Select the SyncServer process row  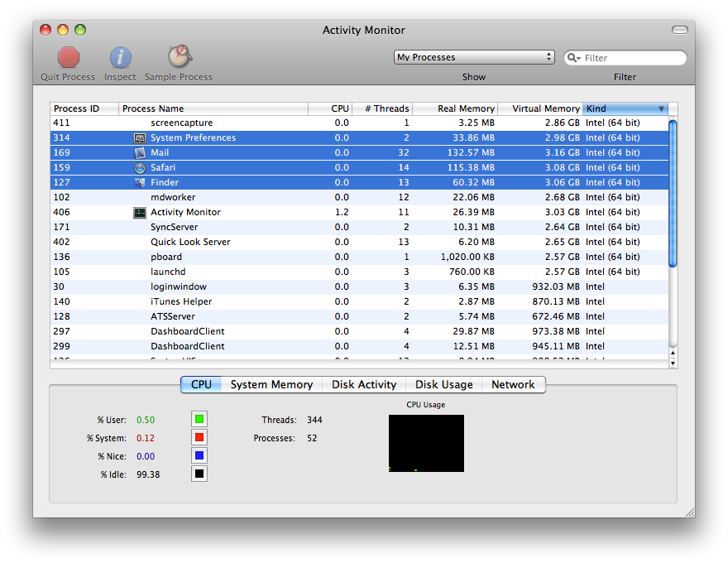tap(359, 227)
